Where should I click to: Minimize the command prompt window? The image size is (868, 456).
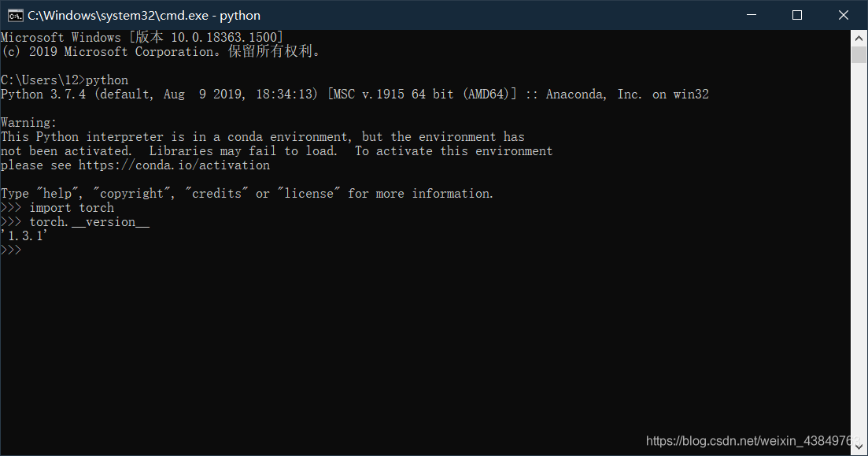point(752,15)
